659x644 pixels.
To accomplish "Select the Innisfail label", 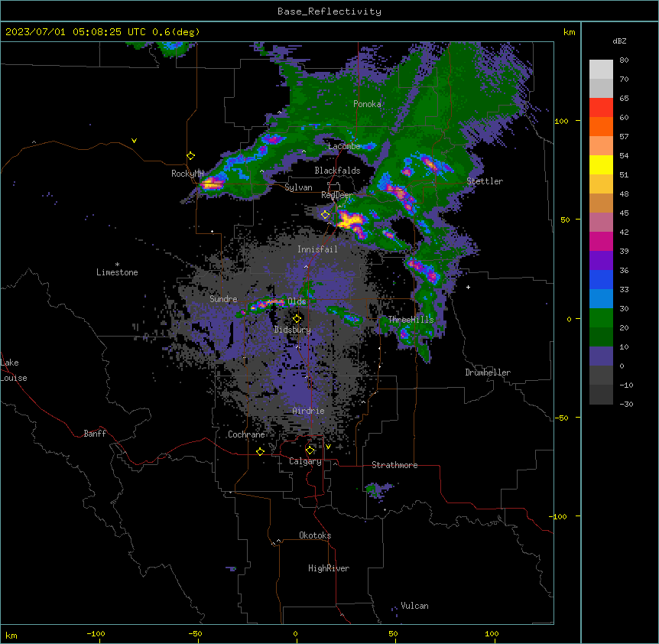I will point(317,249).
